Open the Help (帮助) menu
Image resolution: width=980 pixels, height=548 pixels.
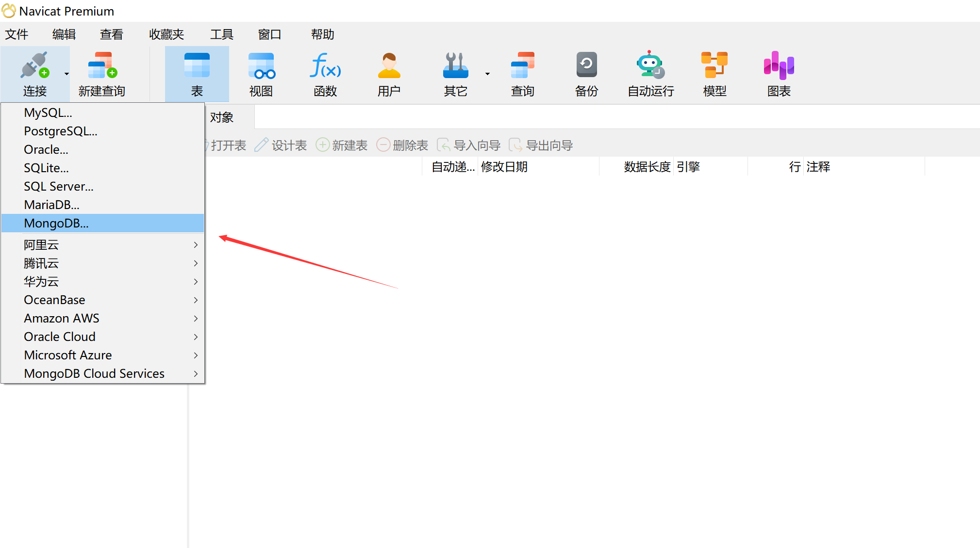323,34
